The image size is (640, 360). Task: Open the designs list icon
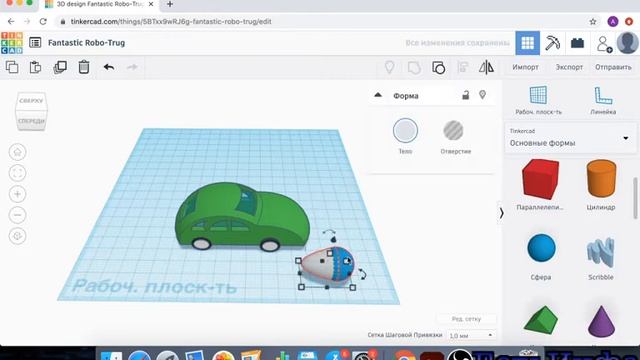click(35, 42)
